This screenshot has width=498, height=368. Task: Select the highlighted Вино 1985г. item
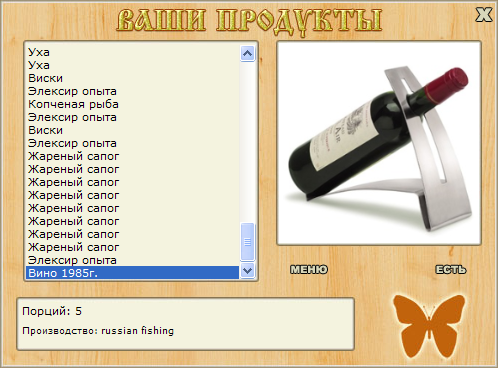pos(132,273)
